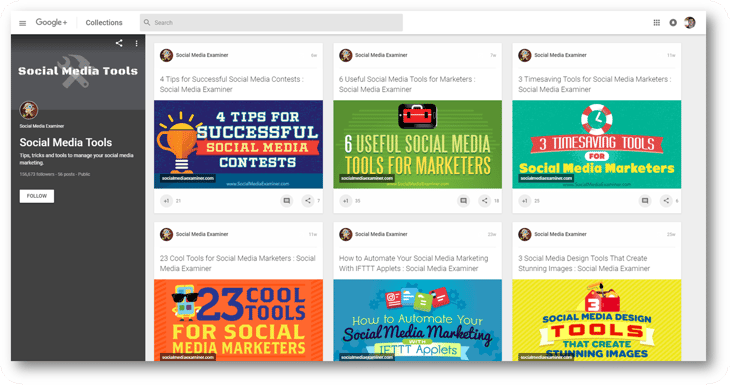The width and height of the screenshot is (730, 385).
Task: Open the 3 Timesaving Tools image
Action: pyautogui.click(x=597, y=144)
